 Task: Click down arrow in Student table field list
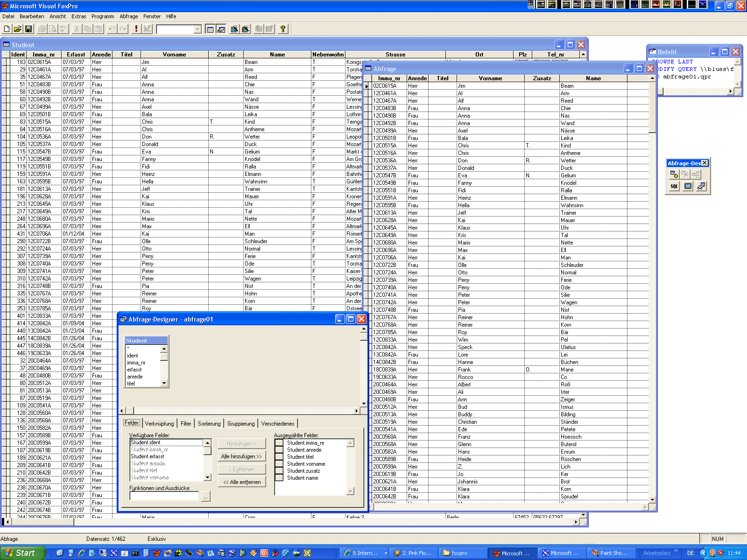164,383
